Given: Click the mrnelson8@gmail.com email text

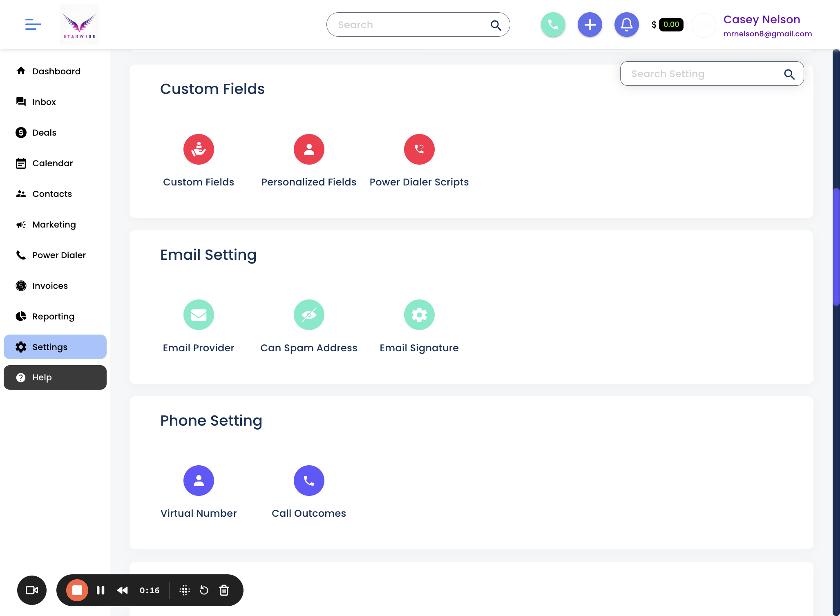Looking at the screenshot, I should (768, 34).
